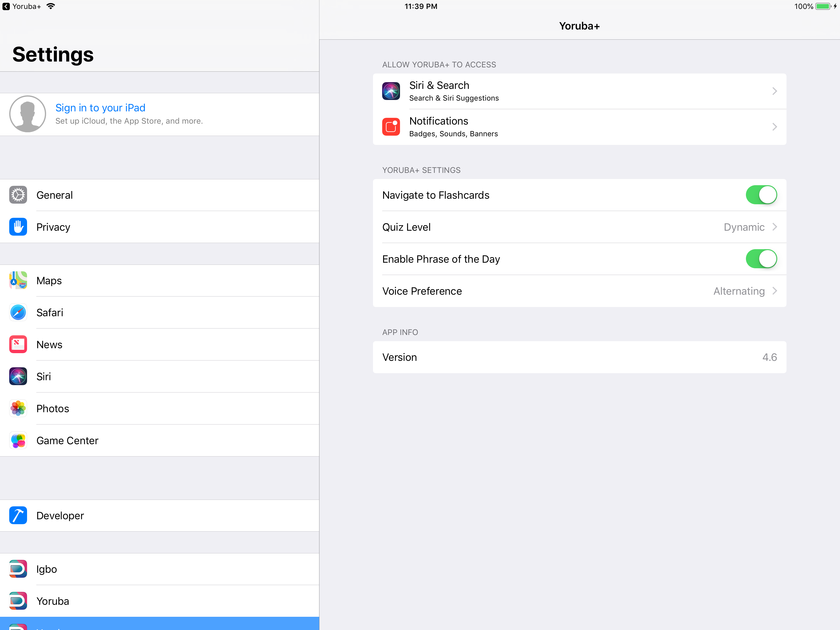Tap the 100% battery percentage
Screen dimensions: 840x630
pos(803,6)
